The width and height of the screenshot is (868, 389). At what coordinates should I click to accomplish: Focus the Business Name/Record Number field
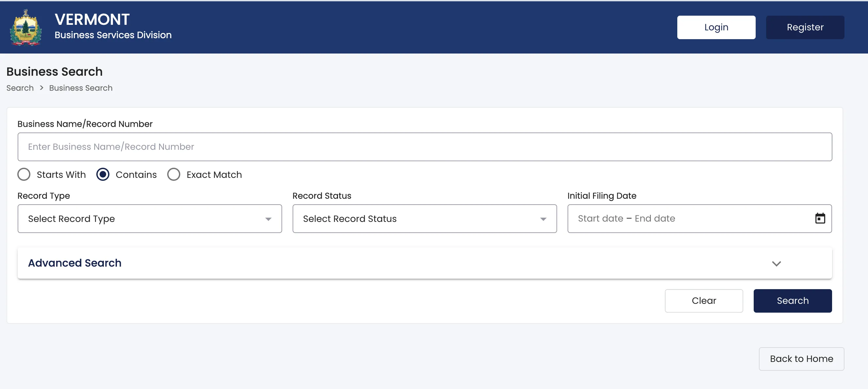pyautogui.click(x=425, y=147)
